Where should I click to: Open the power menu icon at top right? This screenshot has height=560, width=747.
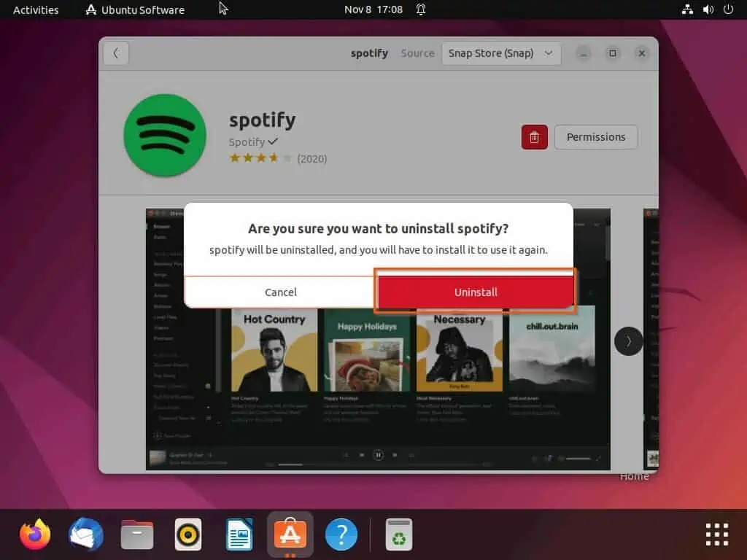coord(727,9)
